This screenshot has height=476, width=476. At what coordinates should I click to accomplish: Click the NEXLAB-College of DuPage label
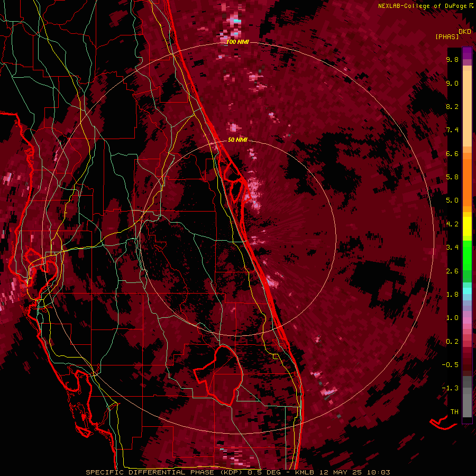(422, 6)
